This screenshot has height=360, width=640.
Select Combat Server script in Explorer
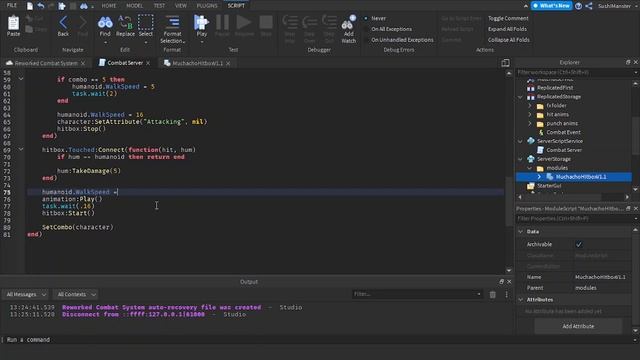click(564, 150)
